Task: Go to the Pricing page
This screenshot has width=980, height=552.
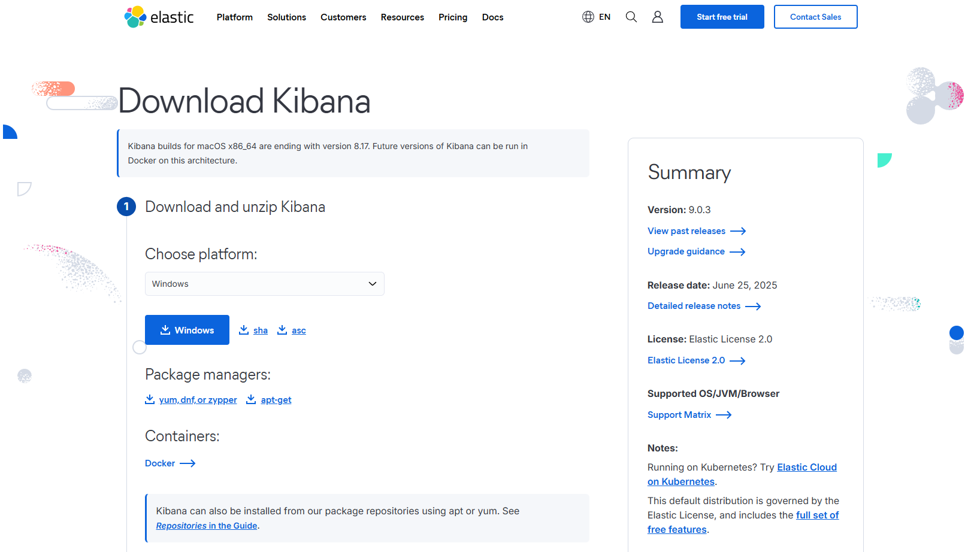Action: point(453,17)
